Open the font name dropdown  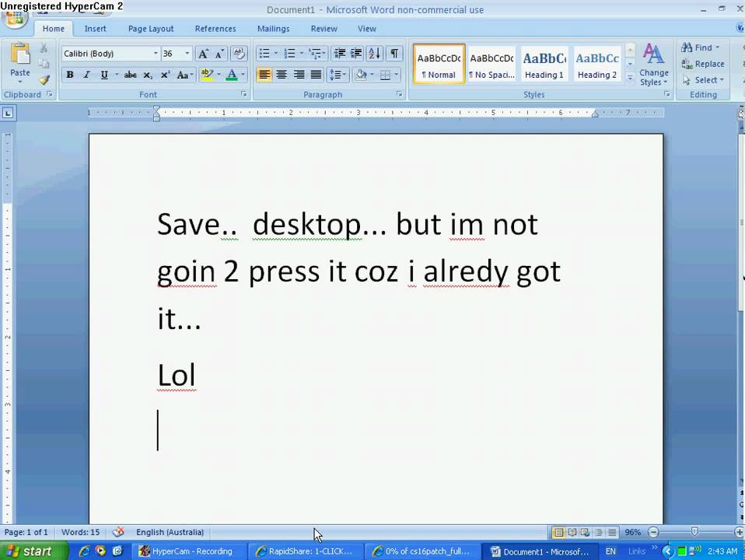[x=156, y=54]
